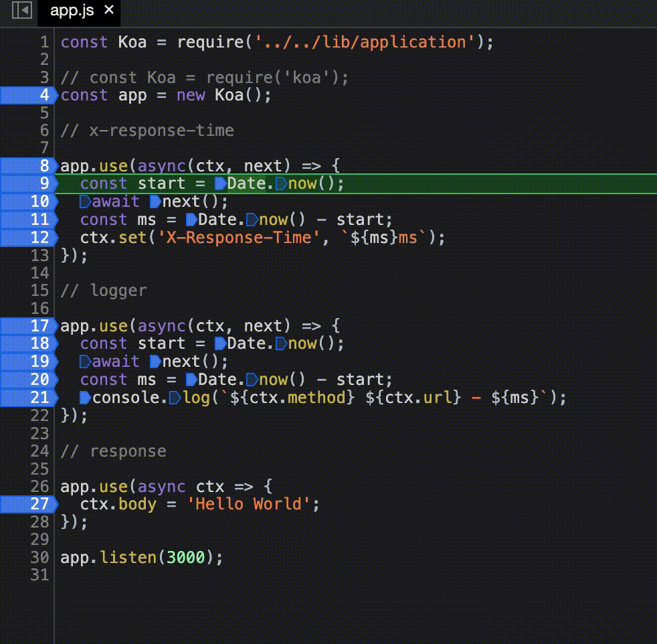The width and height of the screenshot is (657, 644).
Task: Add a breakpoint on line number 22
Action: coord(39,416)
